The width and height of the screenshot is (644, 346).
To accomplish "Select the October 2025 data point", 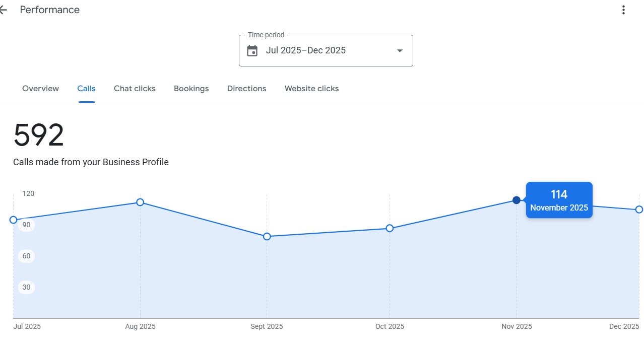I will pyautogui.click(x=390, y=229).
